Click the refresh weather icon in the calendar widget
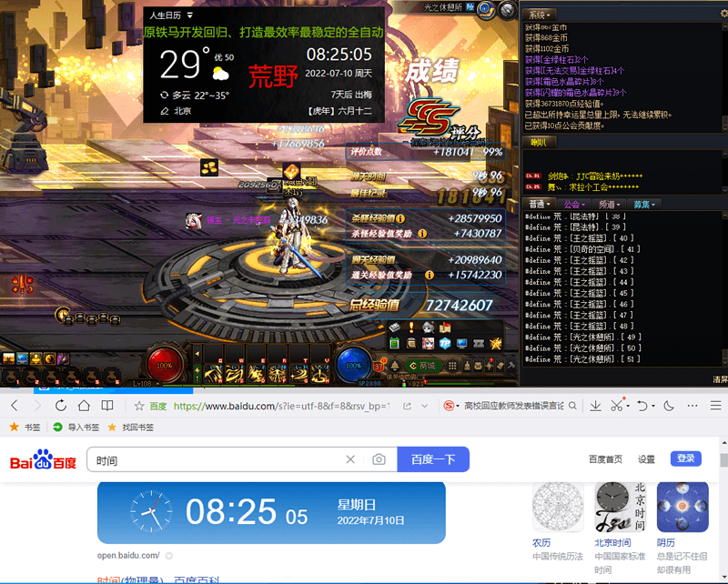The image size is (728, 584). 165,96
